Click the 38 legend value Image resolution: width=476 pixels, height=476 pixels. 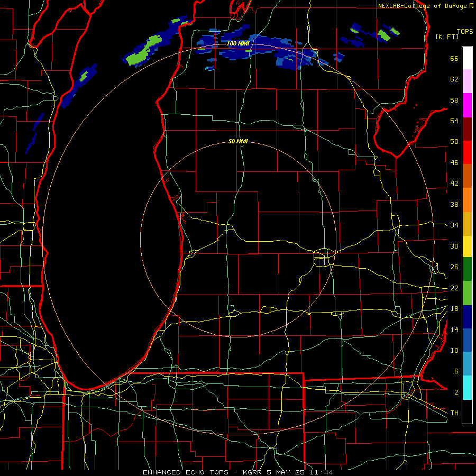point(454,204)
